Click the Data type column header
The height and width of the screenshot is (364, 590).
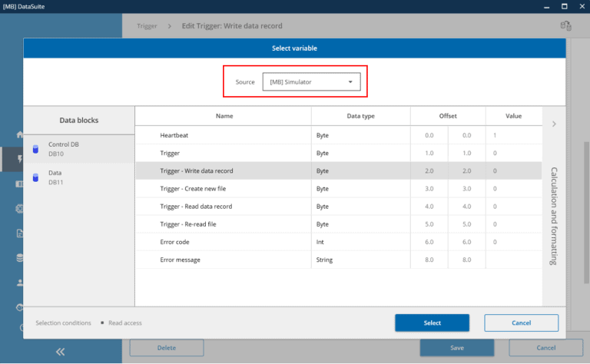tap(360, 116)
